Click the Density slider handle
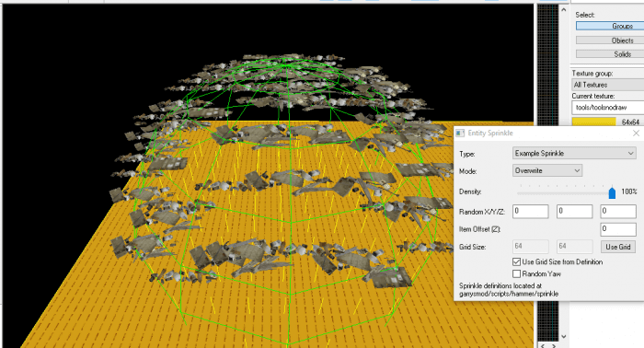This screenshot has width=644, height=348. pyautogui.click(x=612, y=192)
